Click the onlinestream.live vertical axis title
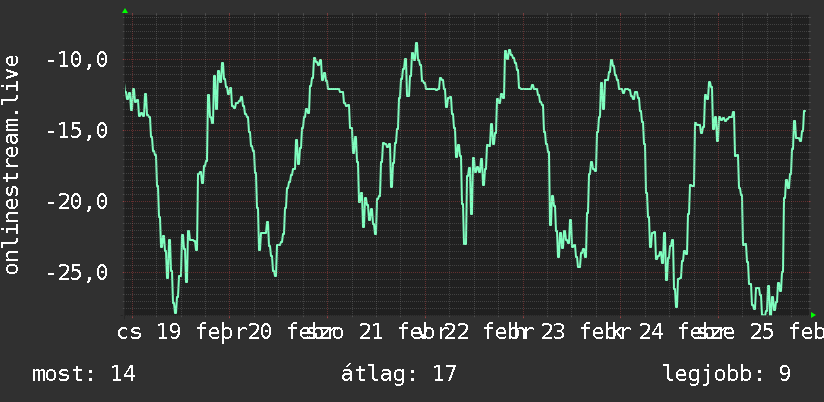 pyautogui.click(x=12, y=164)
